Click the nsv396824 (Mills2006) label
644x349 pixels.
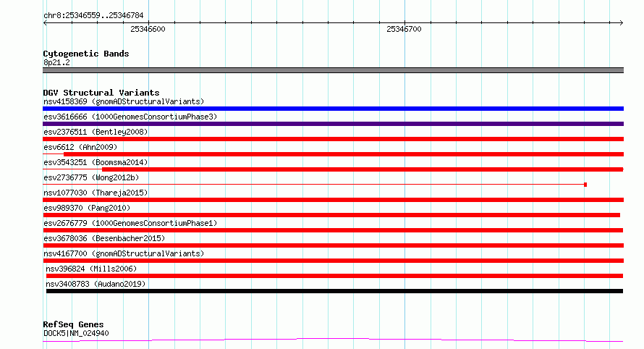pyautogui.click(x=91, y=269)
